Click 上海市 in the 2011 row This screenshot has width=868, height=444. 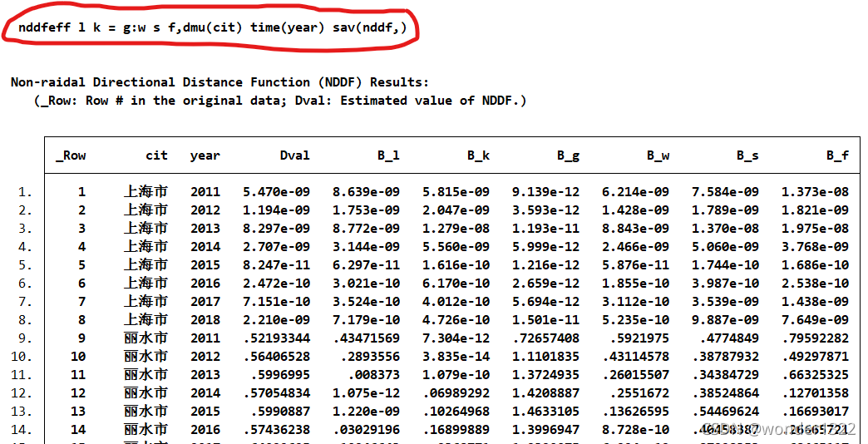click(x=145, y=192)
